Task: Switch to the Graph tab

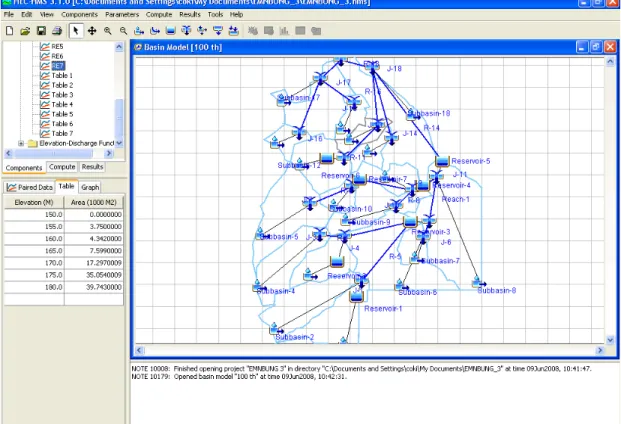Action: (90, 187)
